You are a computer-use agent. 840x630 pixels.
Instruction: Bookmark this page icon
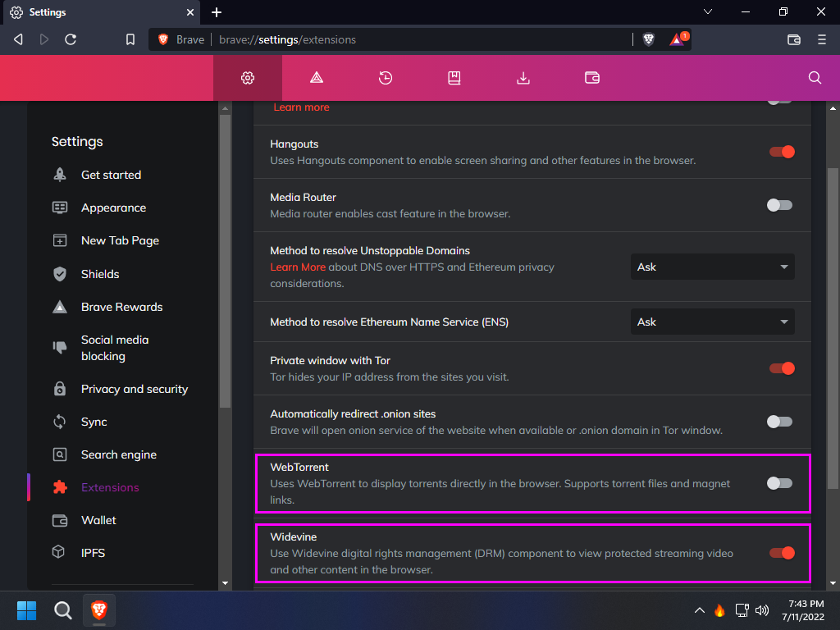pyautogui.click(x=130, y=39)
